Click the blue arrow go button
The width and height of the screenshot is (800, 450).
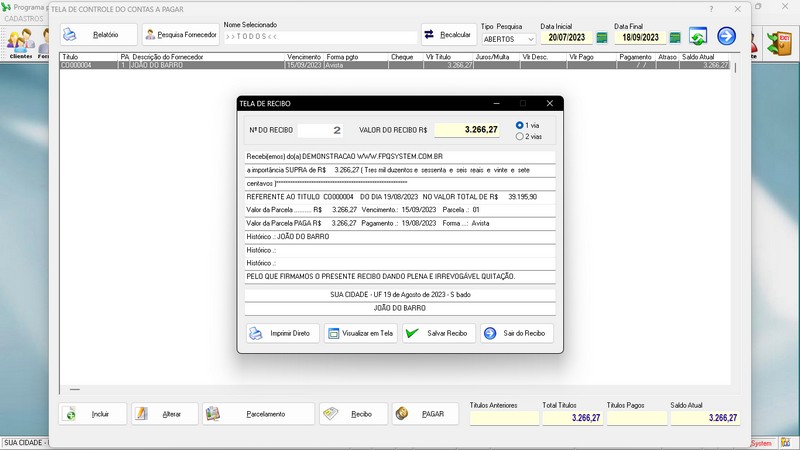(726, 37)
